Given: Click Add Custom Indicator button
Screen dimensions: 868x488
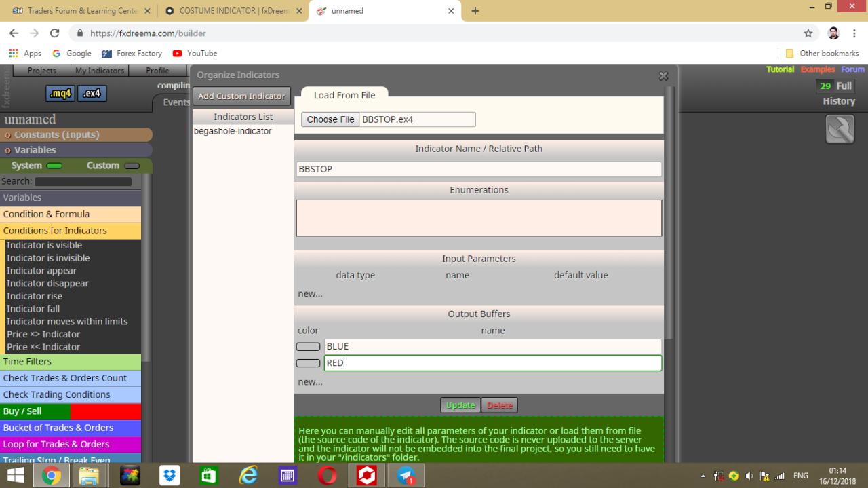Looking at the screenshot, I should point(241,96).
